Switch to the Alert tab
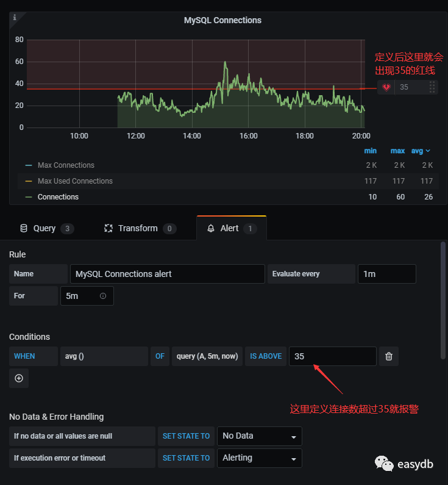Screen dimensions: 448x485 point(231,228)
